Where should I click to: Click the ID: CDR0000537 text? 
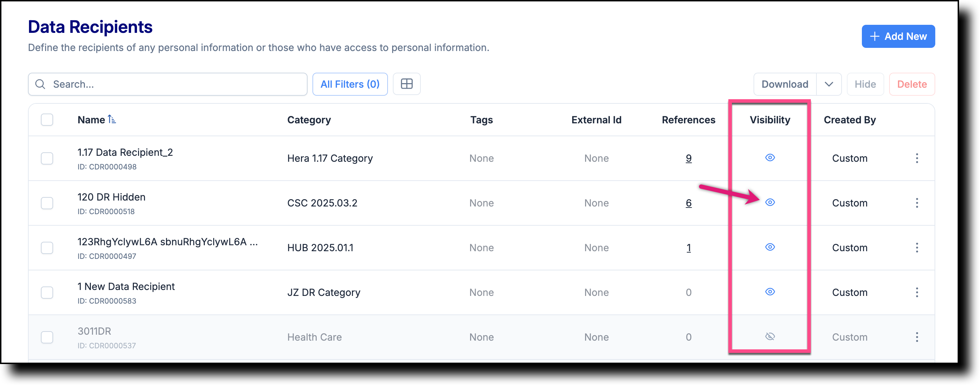pyautogui.click(x=107, y=346)
